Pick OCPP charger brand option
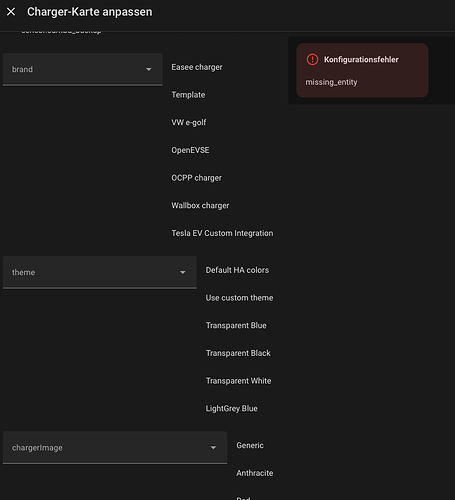The width and height of the screenshot is (455, 500). click(x=196, y=178)
